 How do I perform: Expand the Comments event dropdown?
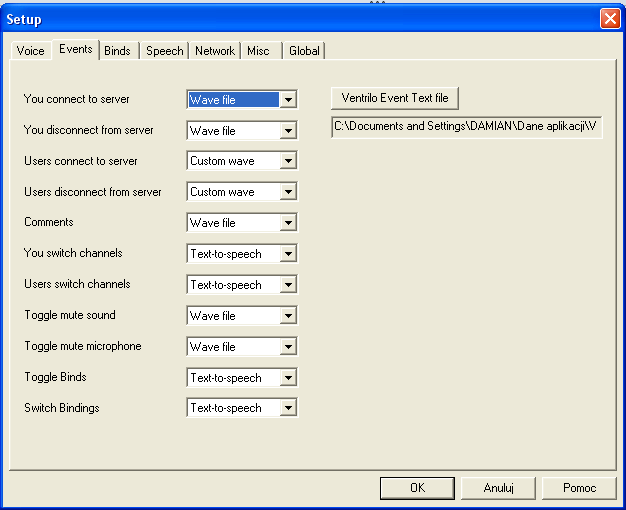(242, 222)
